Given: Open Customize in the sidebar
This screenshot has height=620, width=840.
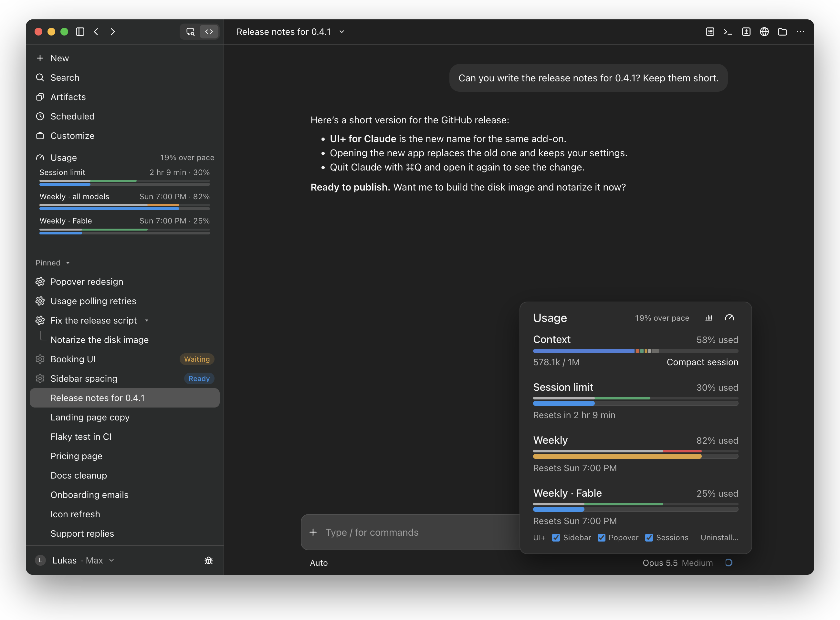Looking at the screenshot, I should pos(125,136).
